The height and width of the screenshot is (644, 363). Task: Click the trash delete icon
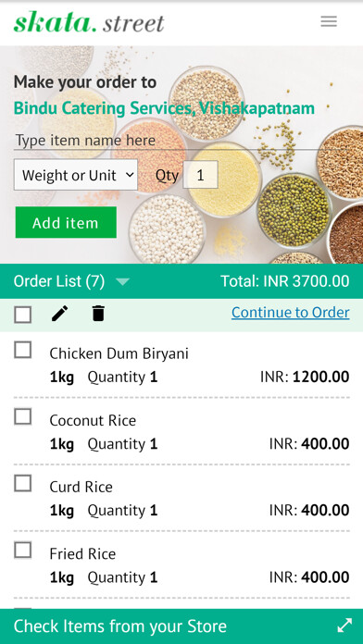(98, 314)
